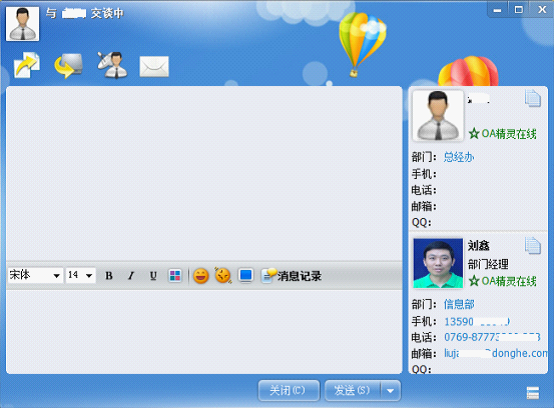The image size is (554, 408).
Task: Copy 刘鑫's contact info card
Action: pos(532,246)
